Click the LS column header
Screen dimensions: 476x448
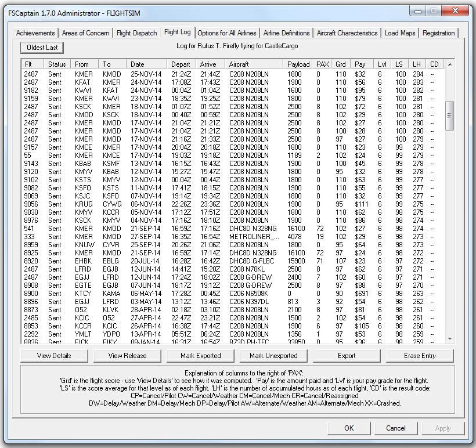tap(399, 64)
